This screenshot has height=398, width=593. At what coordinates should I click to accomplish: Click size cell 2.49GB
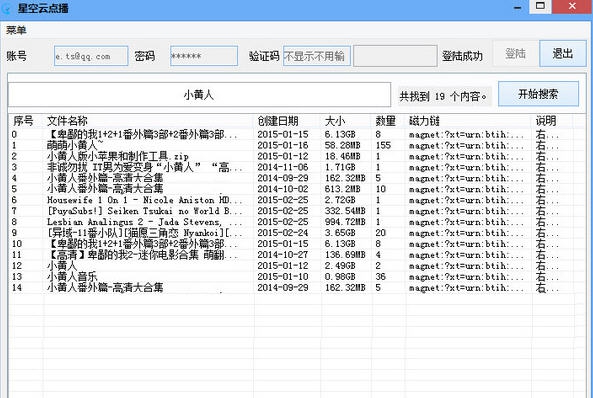(340, 266)
